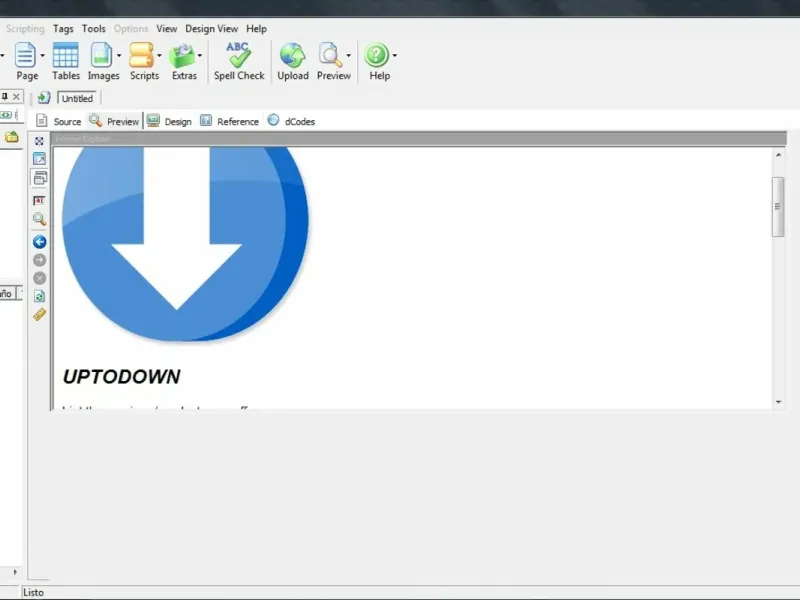The image size is (800, 600).
Task: Click the UPTODOWN heading text
Action: click(x=121, y=377)
